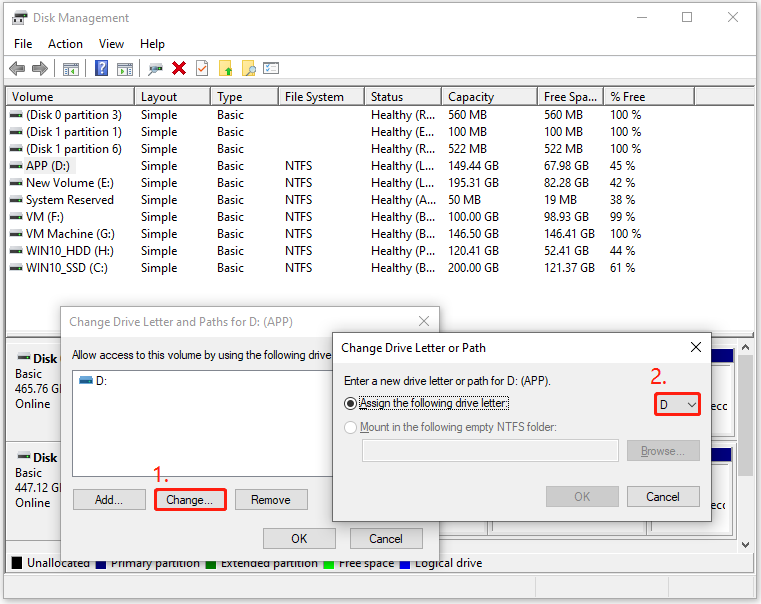761x604 pixels.
Task: Click the Type column header
Action: 245,97
